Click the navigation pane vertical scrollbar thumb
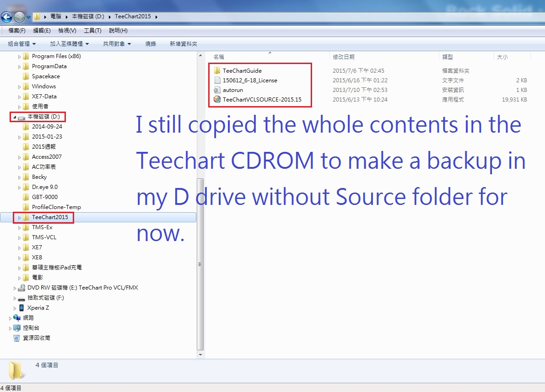Screen dimensions: 545x392 point(200,265)
